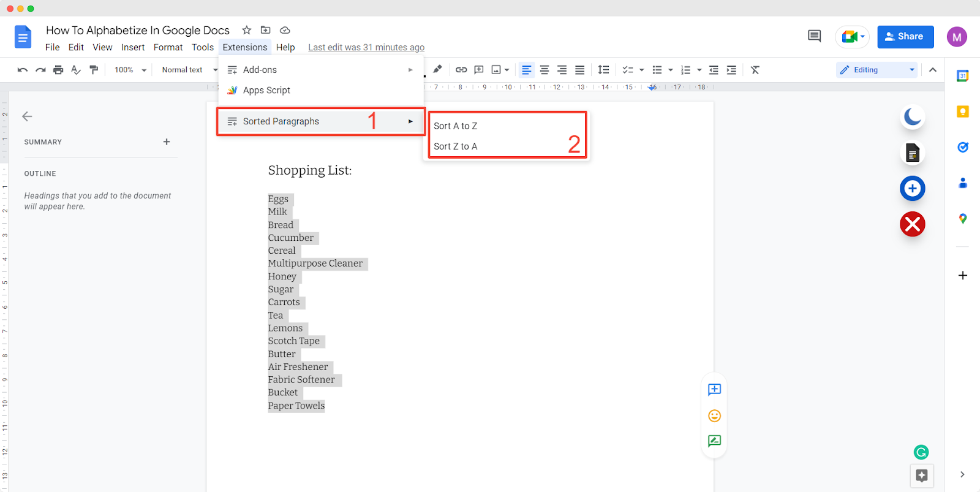980x492 pixels.
Task: Expand the Sorted Paragraphs submenu
Action: (x=321, y=121)
